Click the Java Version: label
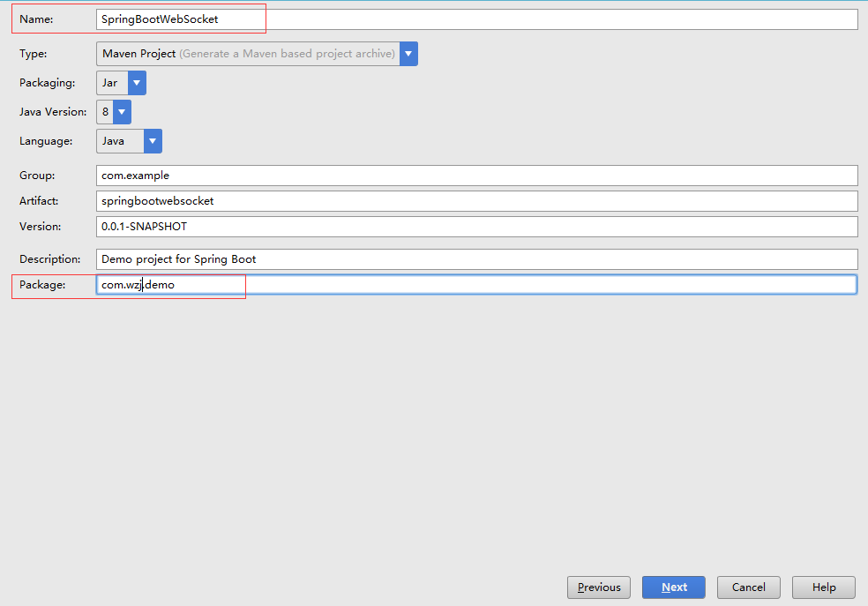The height and width of the screenshot is (606, 868). [x=53, y=112]
